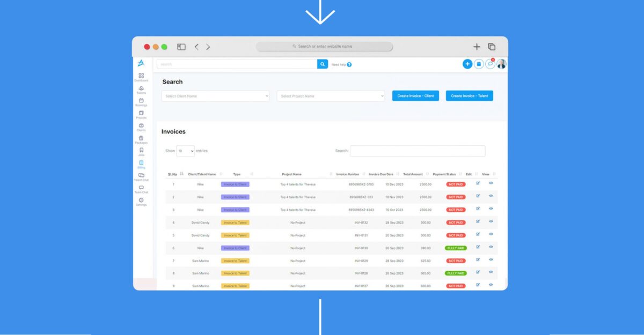Expand the Select Client Name dropdown
The width and height of the screenshot is (644, 335).
(215, 96)
